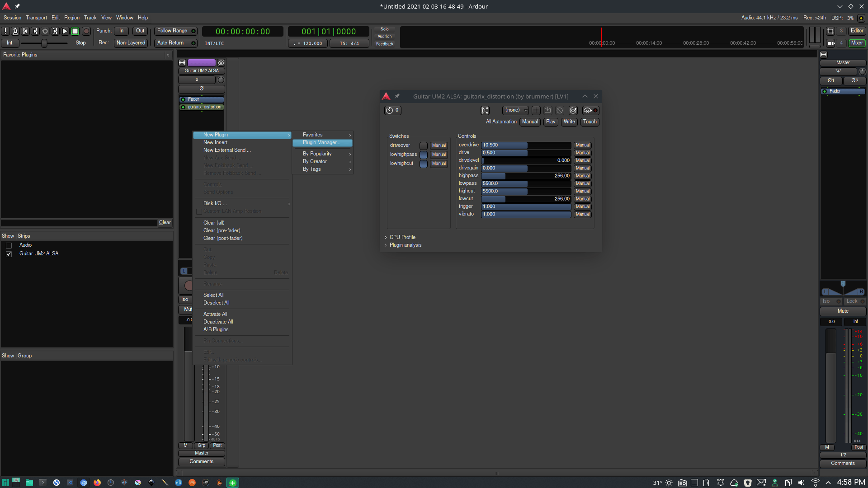Toggle Guitar UM2 ALSA strip visibility checkbox
This screenshot has height=488, width=868.
[x=9, y=254]
